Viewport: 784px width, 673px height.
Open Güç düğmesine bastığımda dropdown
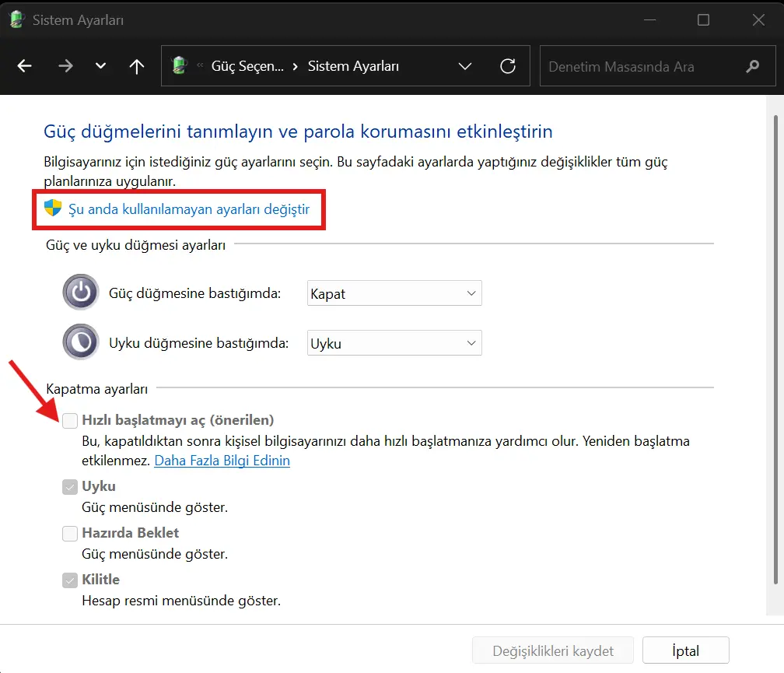394,293
